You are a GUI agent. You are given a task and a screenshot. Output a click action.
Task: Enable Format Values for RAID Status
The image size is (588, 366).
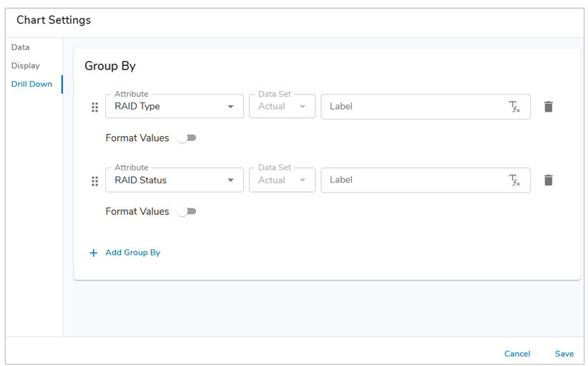pos(187,212)
